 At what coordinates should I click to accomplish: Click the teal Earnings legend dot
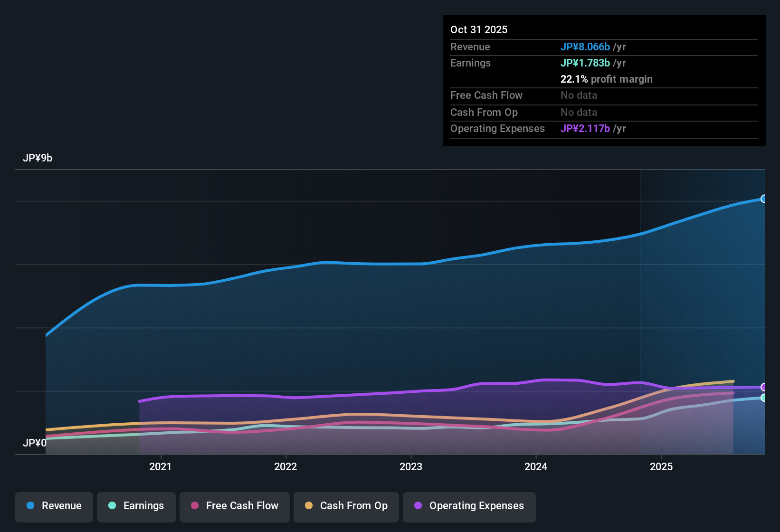112,506
